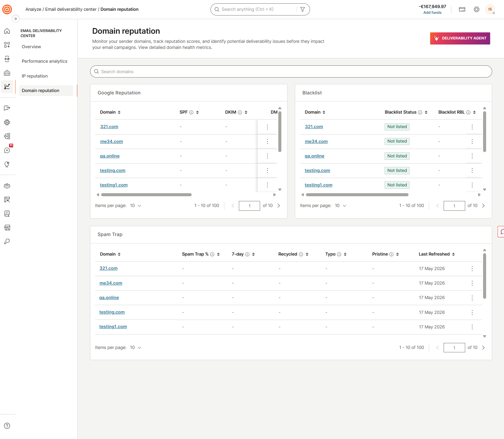
Task: Show info tooltip for Blacklist Status column
Action: click(x=420, y=112)
